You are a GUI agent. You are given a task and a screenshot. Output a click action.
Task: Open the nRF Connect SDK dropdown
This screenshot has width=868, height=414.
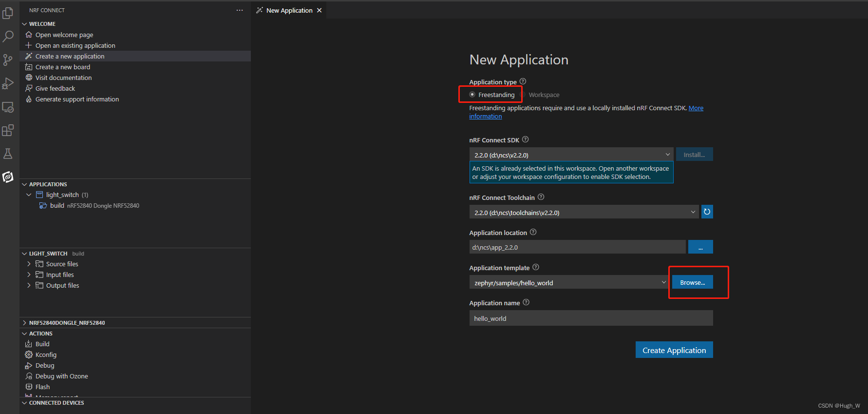(x=571, y=155)
